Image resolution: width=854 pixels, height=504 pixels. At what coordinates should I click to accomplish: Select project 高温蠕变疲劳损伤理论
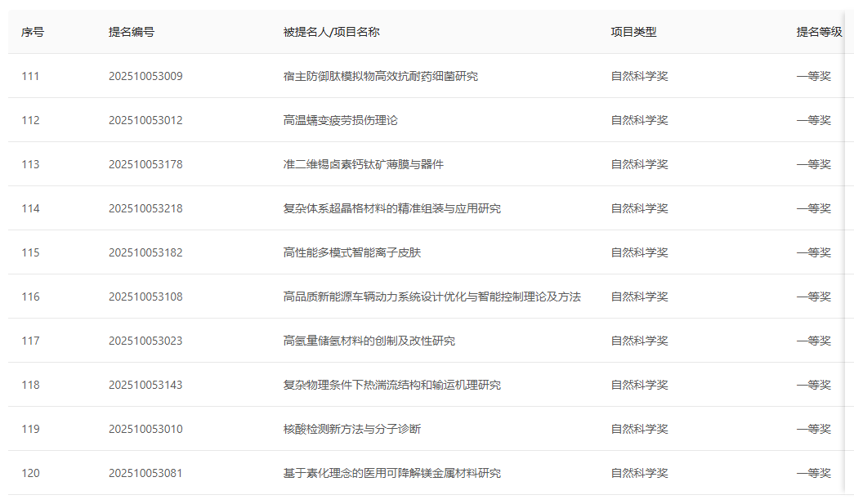coord(338,120)
